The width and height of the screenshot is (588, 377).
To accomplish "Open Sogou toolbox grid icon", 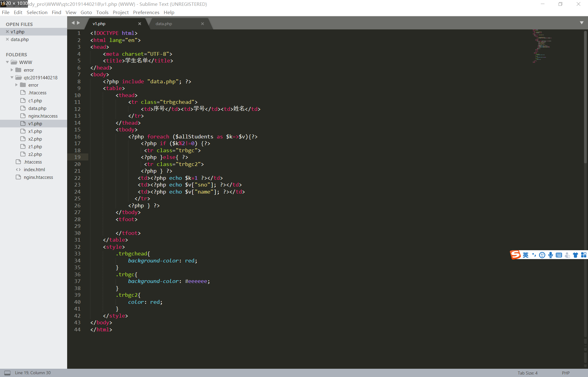I will point(584,255).
